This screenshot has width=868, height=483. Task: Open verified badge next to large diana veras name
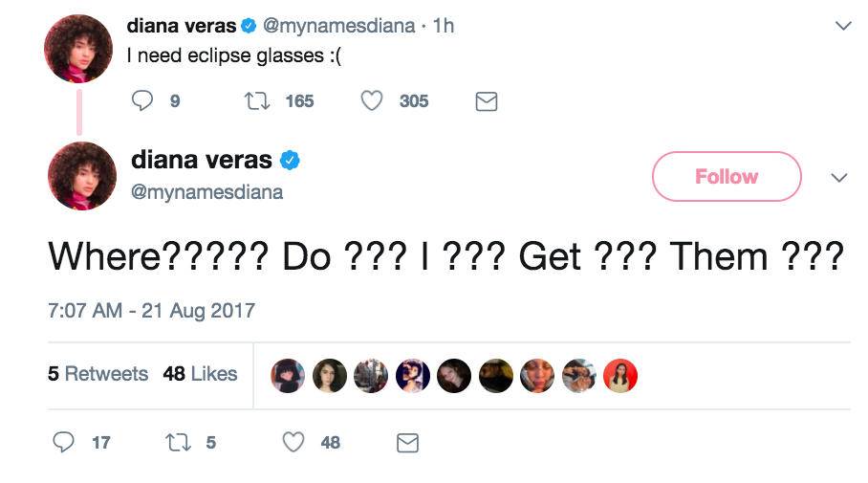pos(290,160)
